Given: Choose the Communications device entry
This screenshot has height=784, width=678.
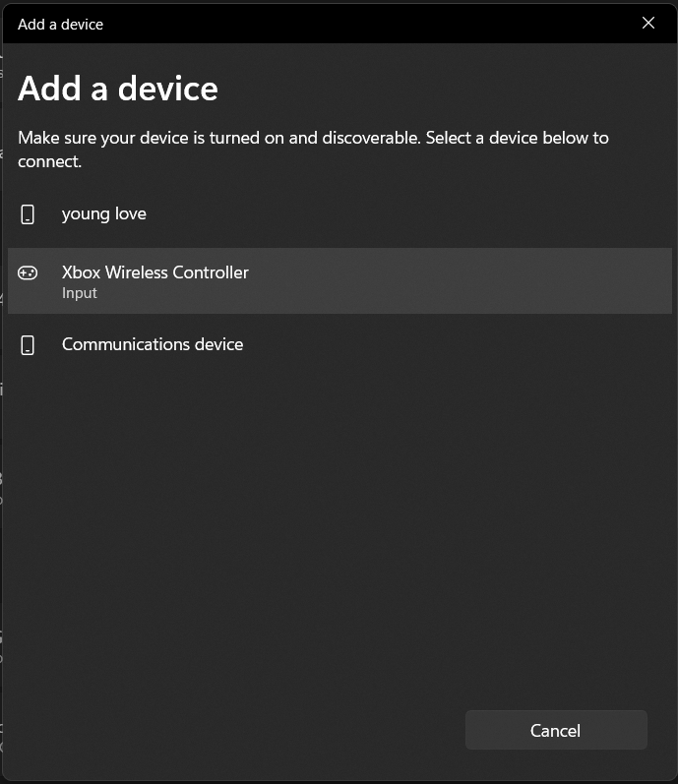Looking at the screenshot, I should (x=153, y=344).
